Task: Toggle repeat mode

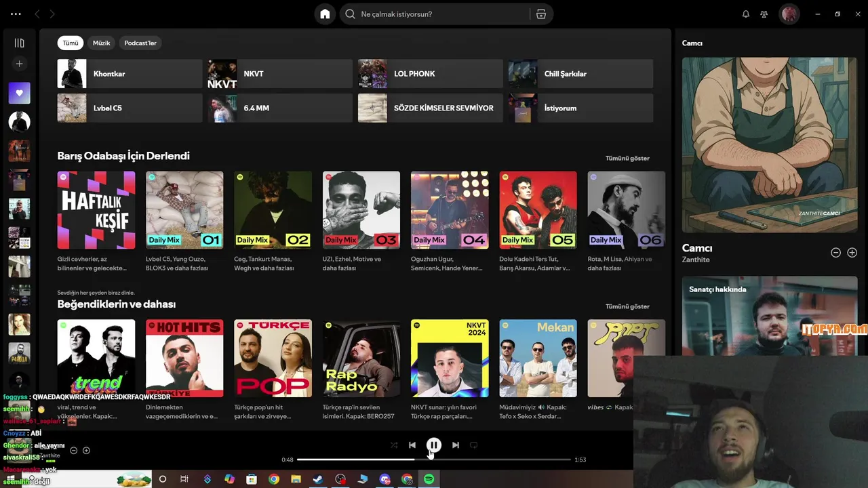Action: (x=474, y=445)
